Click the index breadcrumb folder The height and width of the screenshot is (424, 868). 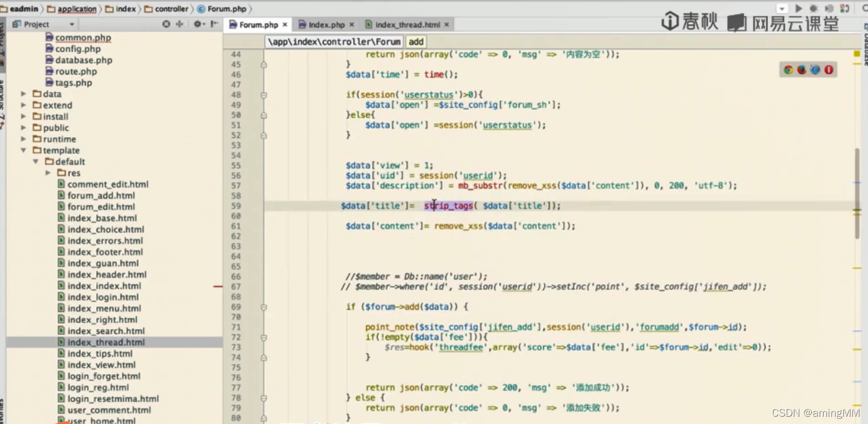[x=121, y=9]
